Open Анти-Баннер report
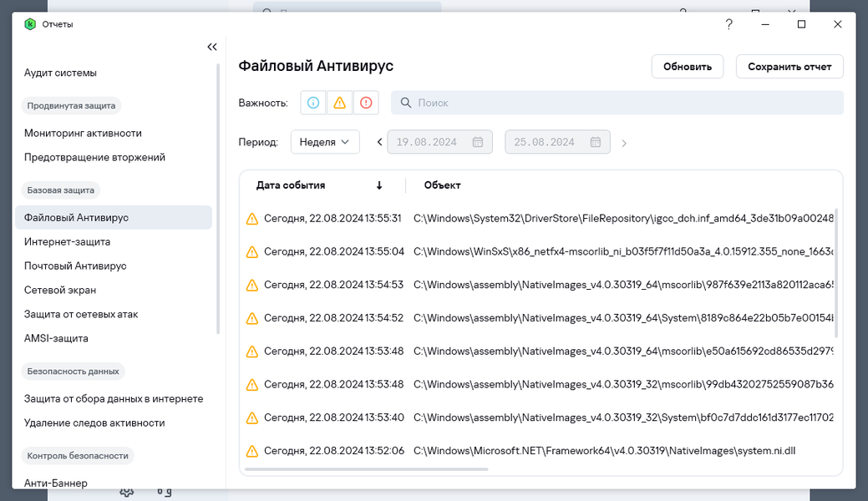The width and height of the screenshot is (868, 501). pyautogui.click(x=55, y=483)
